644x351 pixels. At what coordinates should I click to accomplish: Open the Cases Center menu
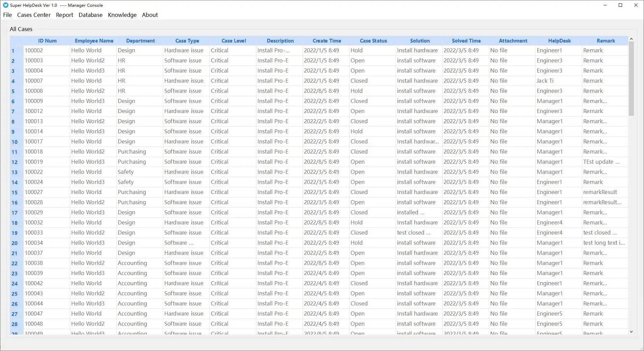pos(34,15)
